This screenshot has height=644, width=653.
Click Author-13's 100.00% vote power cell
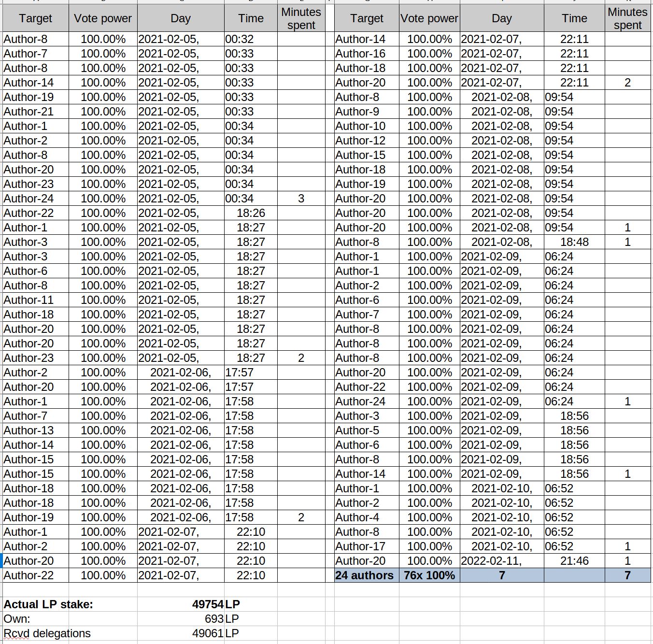coord(103,430)
